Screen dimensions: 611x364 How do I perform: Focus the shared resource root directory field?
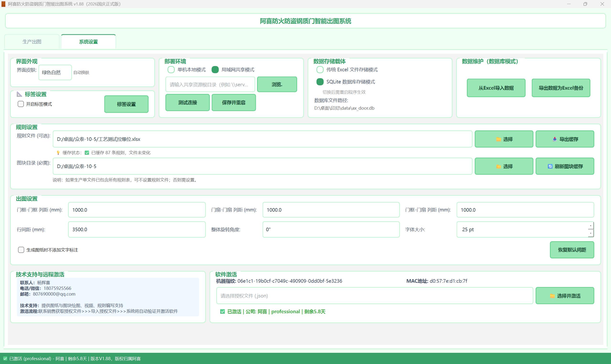210,85
